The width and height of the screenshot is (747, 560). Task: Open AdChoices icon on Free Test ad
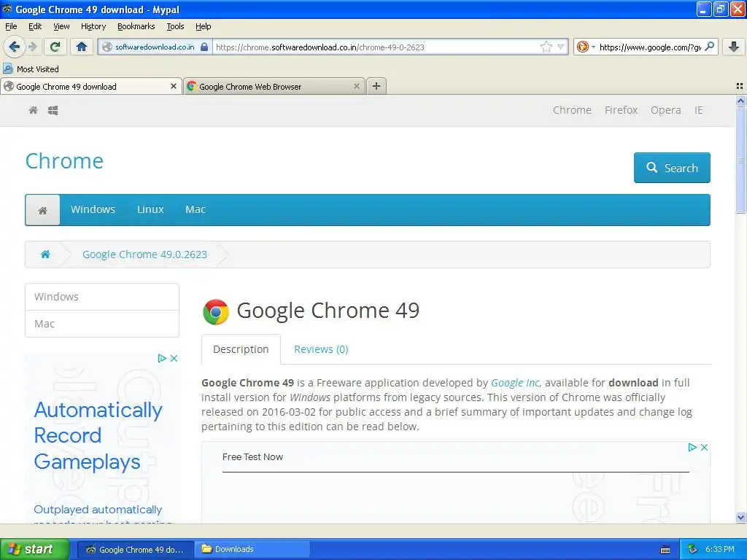pos(692,447)
